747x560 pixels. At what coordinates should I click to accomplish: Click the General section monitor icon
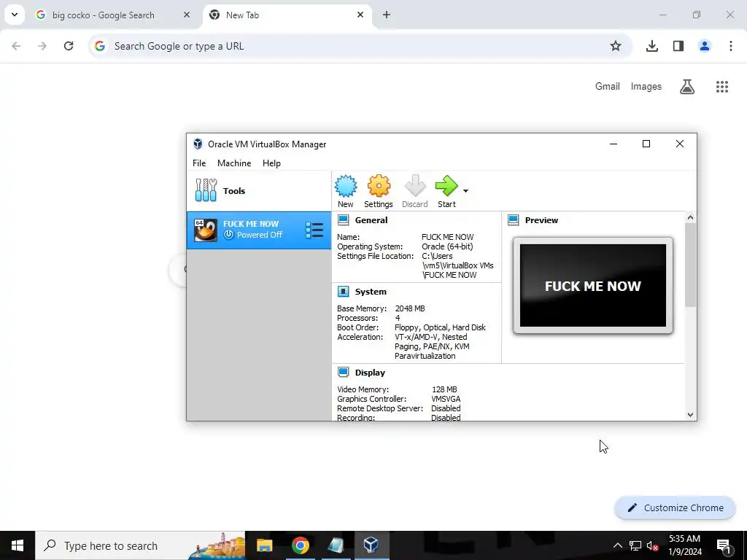point(343,219)
